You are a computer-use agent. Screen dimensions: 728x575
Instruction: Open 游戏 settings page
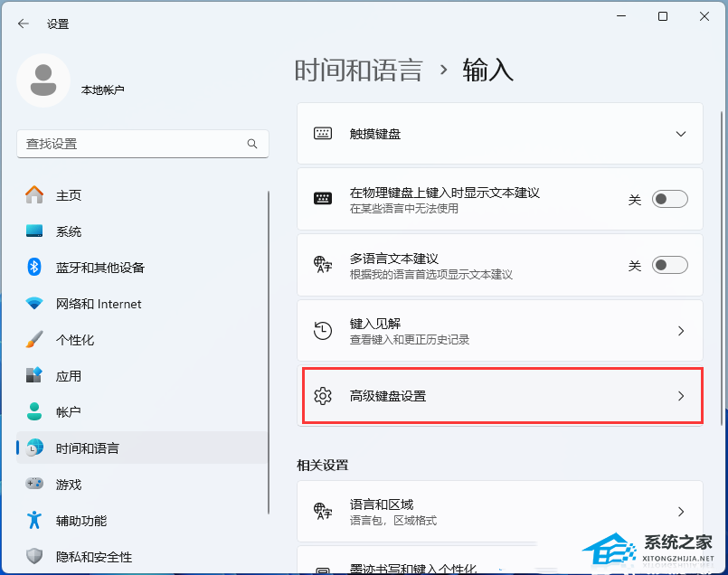point(142,484)
